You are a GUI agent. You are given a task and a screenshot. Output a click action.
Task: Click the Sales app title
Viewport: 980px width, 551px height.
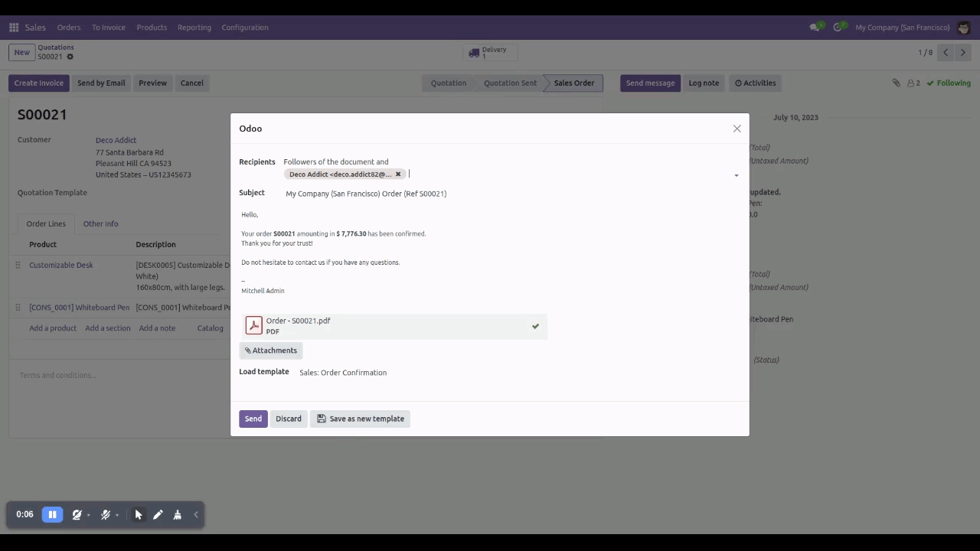[x=35, y=28]
